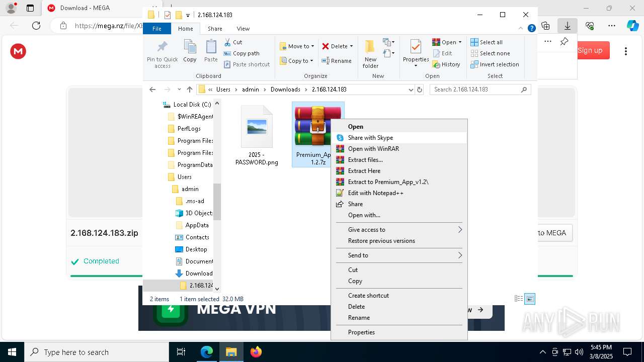
Task: Click Select all in the ribbon
Action: (487, 42)
